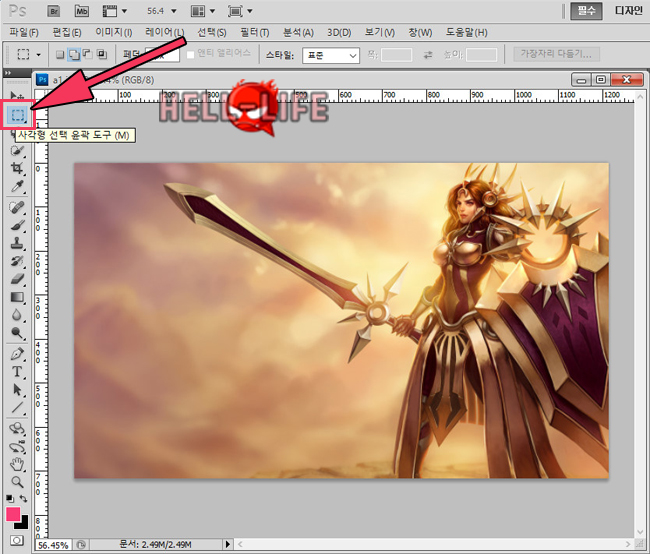Select the Move tool
650x554 pixels.
tap(17, 96)
